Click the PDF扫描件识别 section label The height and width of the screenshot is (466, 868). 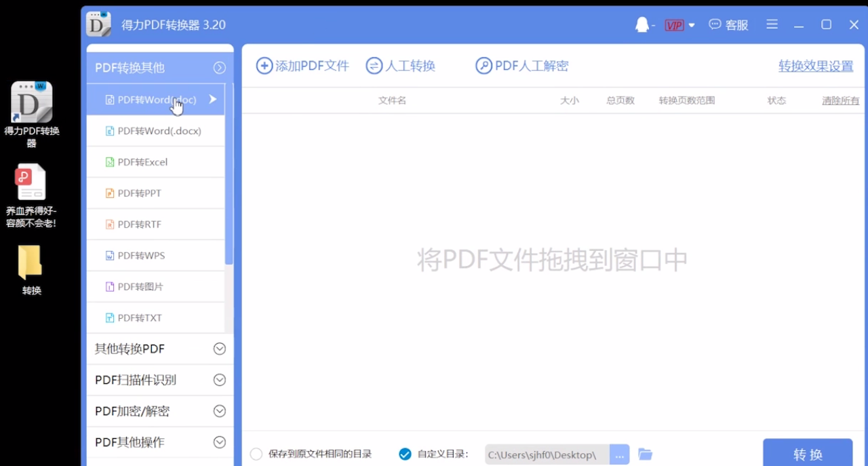click(x=136, y=380)
